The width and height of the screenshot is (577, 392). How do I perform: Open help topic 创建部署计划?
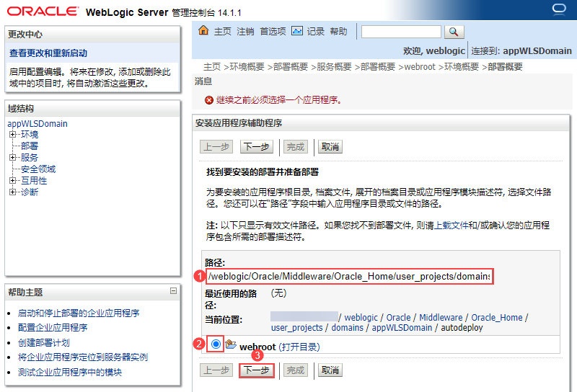[44, 343]
